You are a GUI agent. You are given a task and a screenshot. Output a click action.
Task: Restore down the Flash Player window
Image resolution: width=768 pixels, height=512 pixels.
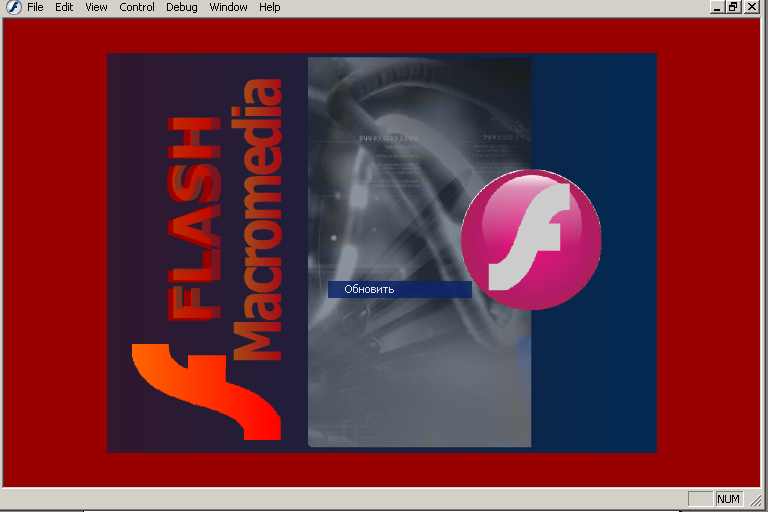point(733,7)
